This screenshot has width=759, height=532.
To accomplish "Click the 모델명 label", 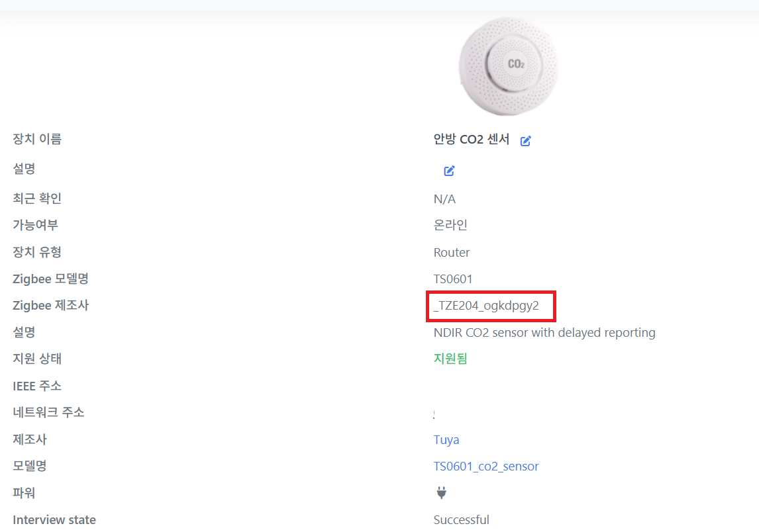I will (x=30, y=466).
